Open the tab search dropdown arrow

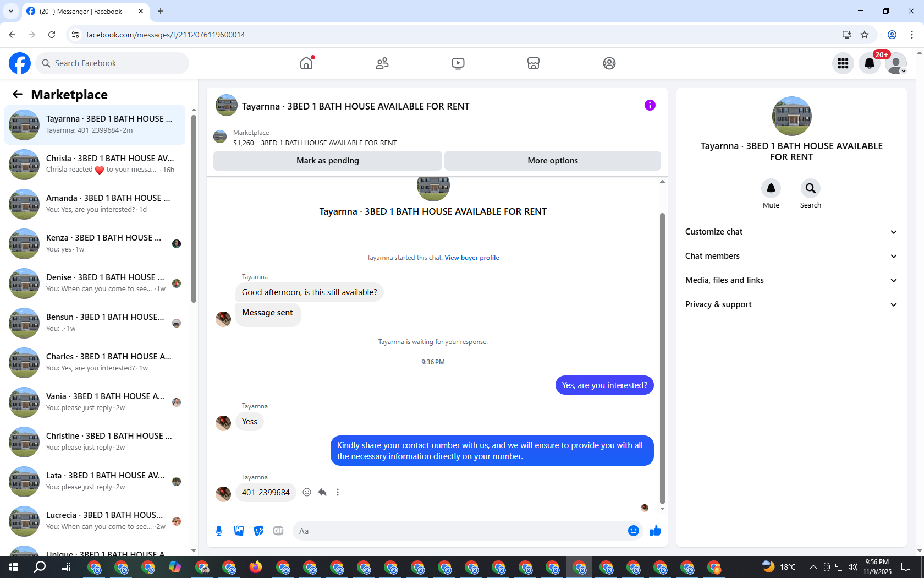click(11, 11)
